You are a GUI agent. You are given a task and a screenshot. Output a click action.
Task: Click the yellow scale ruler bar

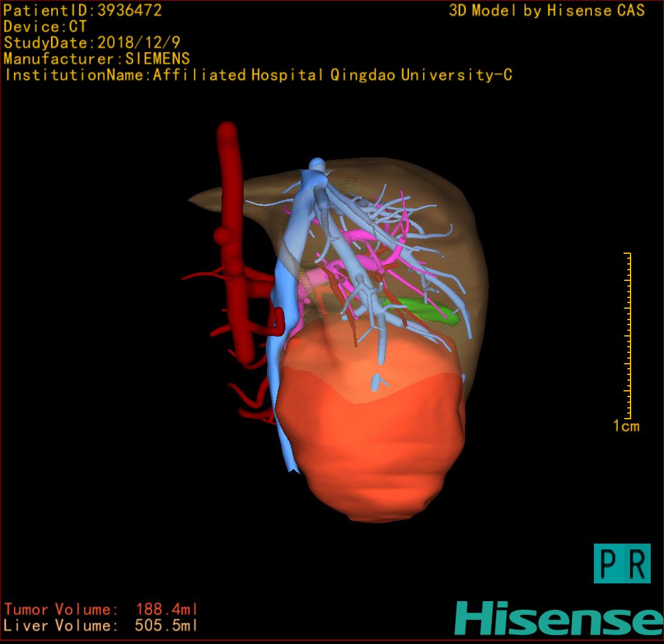click(x=629, y=335)
